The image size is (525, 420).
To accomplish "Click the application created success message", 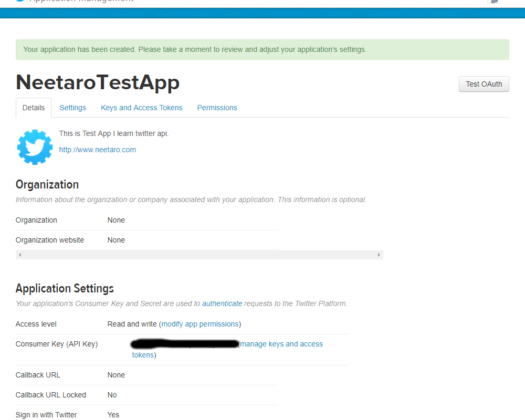I will (x=262, y=49).
